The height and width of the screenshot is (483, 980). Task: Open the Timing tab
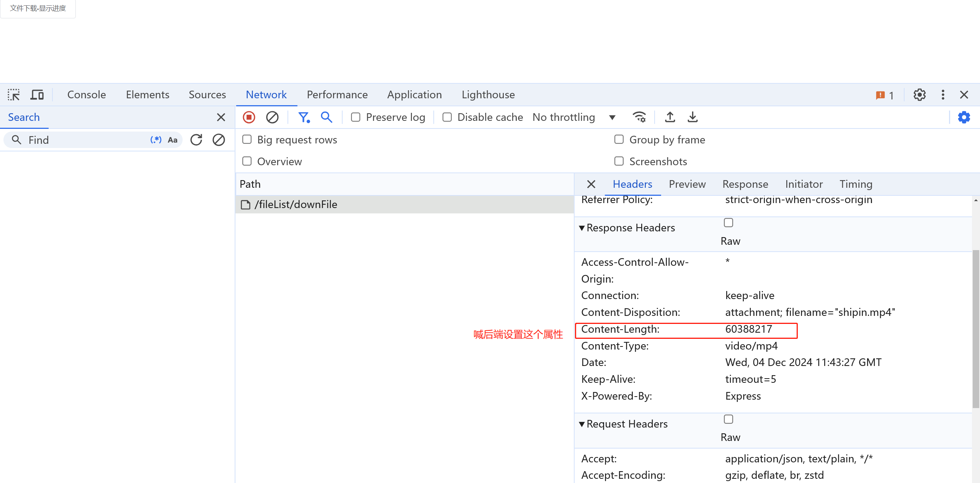point(856,184)
